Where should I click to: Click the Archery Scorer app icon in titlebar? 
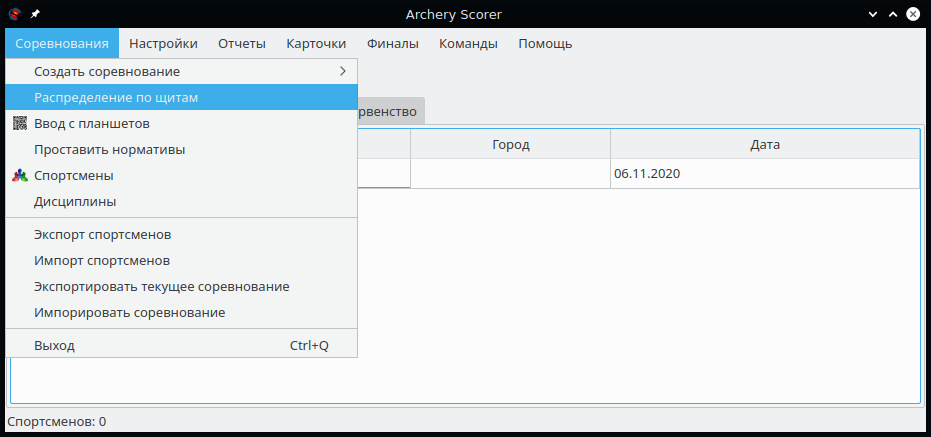(x=14, y=13)
